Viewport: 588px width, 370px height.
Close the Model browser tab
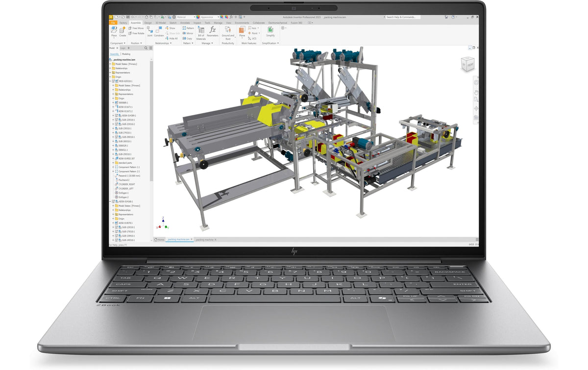(x=117, y=48)
